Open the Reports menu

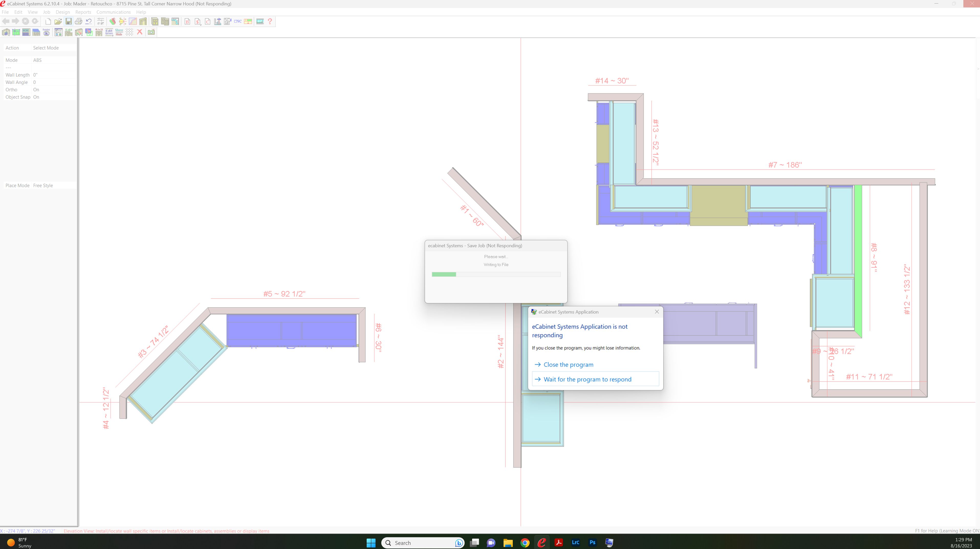point(83,12)
